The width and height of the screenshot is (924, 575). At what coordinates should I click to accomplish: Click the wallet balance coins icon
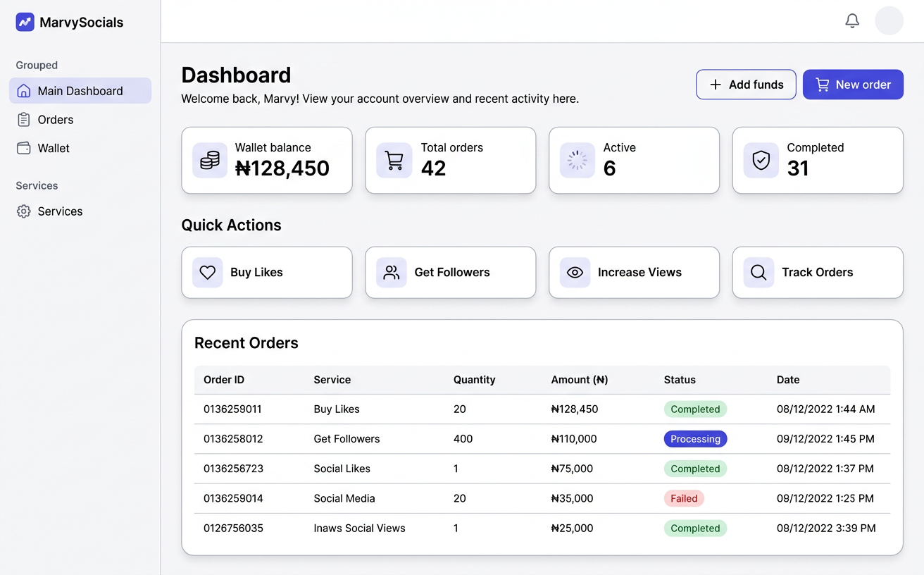point(210,161)
